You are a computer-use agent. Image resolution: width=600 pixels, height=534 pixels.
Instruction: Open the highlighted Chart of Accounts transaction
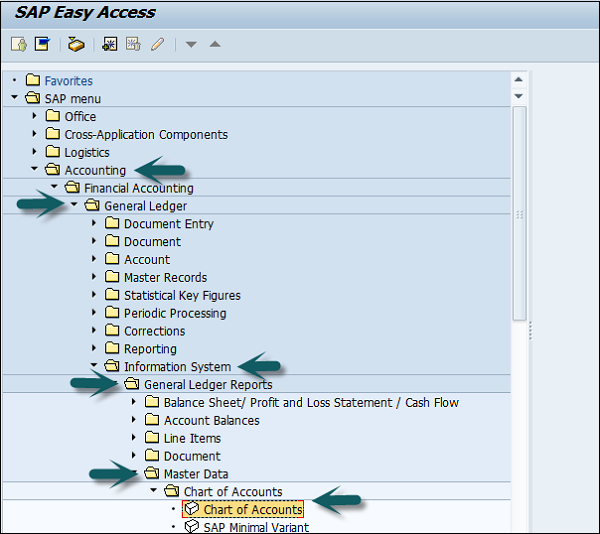[253, 510]
